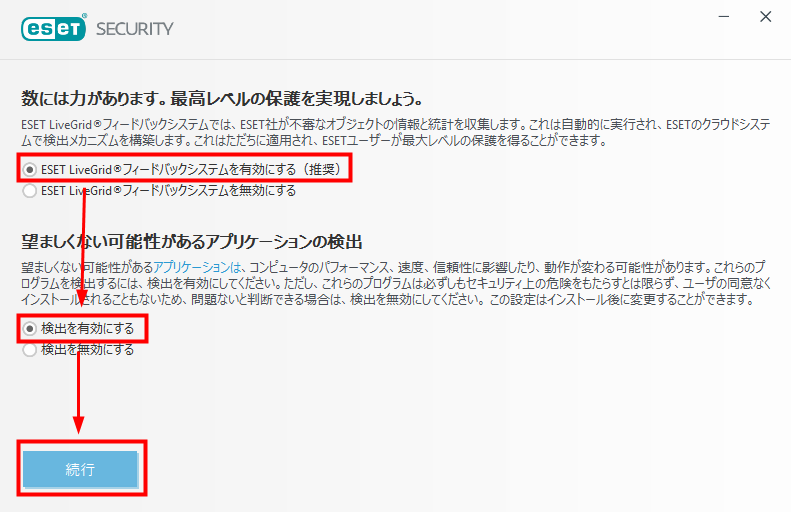Choose the 検出を無効にする radio circle
Image resolution: width=791 pixels, height=512 pixels.
click(x=30, y=350)
